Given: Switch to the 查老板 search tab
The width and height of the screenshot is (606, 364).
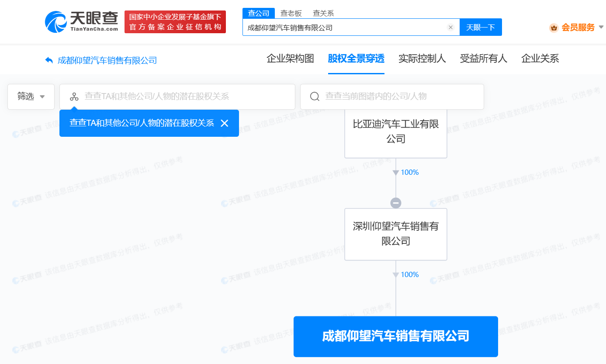Looking at the screenshot, I should (291, 13).
